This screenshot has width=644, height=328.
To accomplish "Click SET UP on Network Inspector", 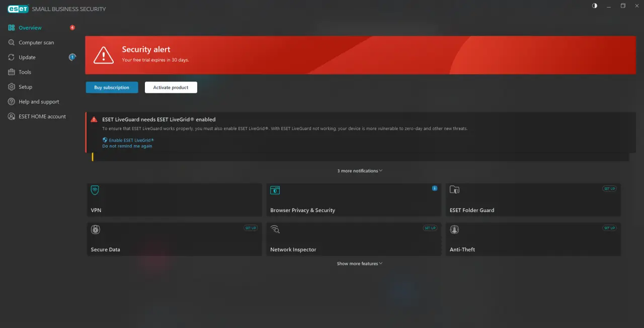I will tap(430, 228).
